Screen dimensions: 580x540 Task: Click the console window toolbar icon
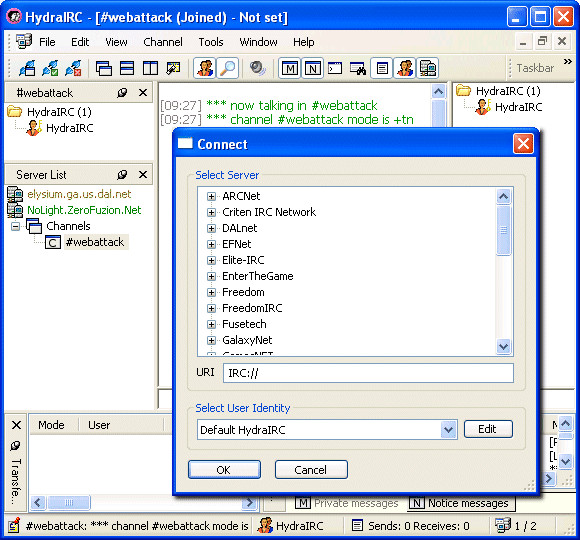pyautogui.click(x=335, y=68)
